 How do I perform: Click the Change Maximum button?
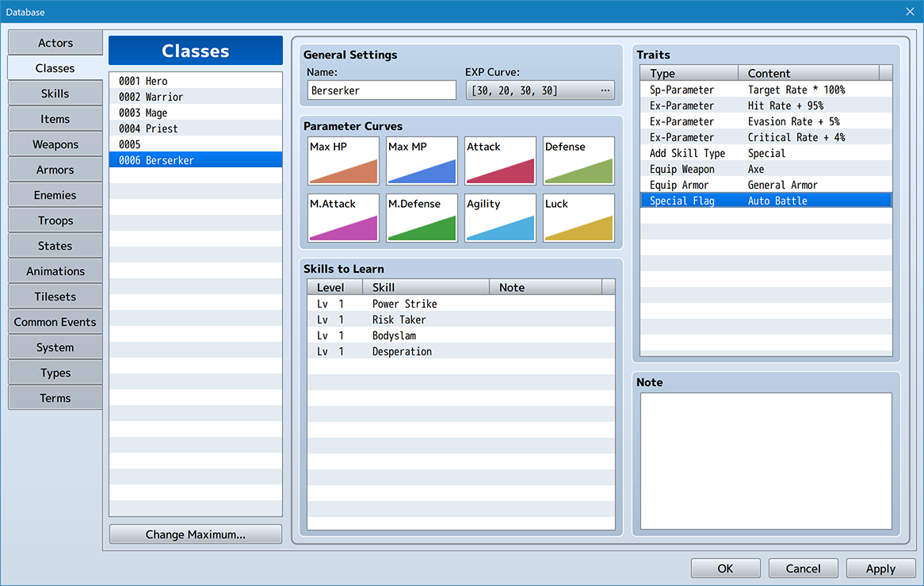pyautogui.click(x=196, y=534)
